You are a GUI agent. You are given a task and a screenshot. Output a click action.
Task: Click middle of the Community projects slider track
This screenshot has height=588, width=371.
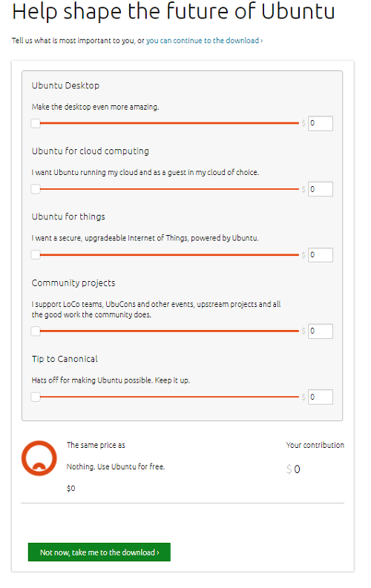[x=169, y=331]
